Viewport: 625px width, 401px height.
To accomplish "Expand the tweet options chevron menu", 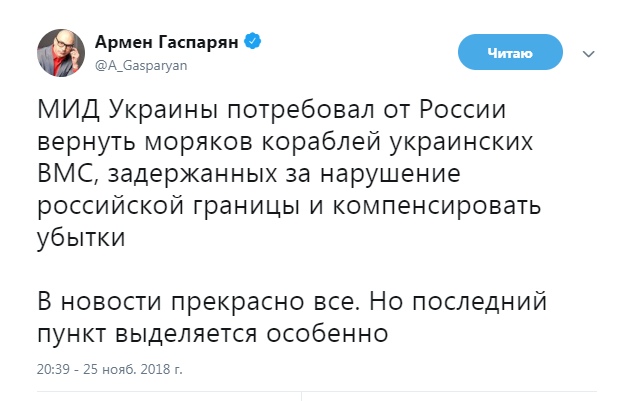I will pyautogui.click(x=588, y=53).
